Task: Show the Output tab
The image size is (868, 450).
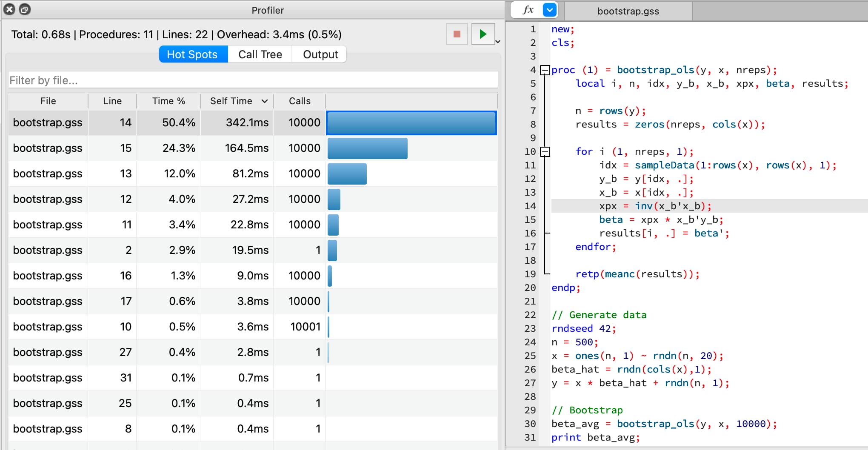Action: tap(320, 54)
